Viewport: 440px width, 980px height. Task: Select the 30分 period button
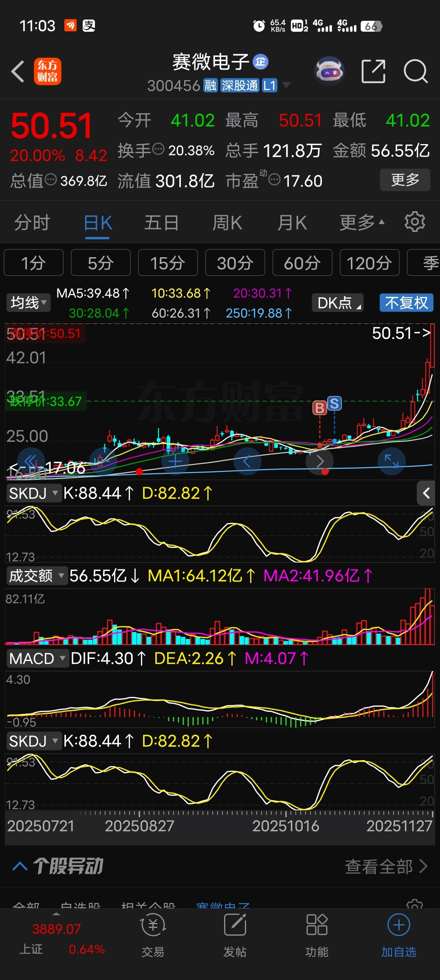tap(235, 262)
